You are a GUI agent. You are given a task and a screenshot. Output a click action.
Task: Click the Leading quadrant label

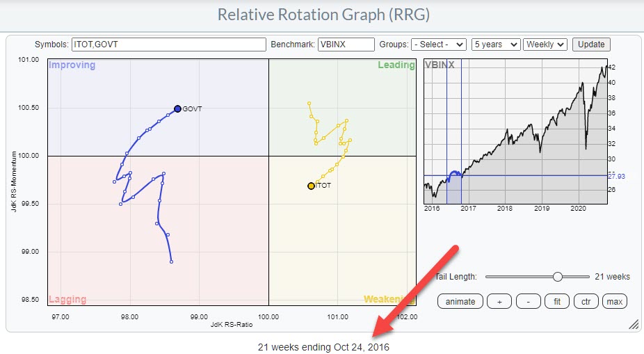[392, 65]
